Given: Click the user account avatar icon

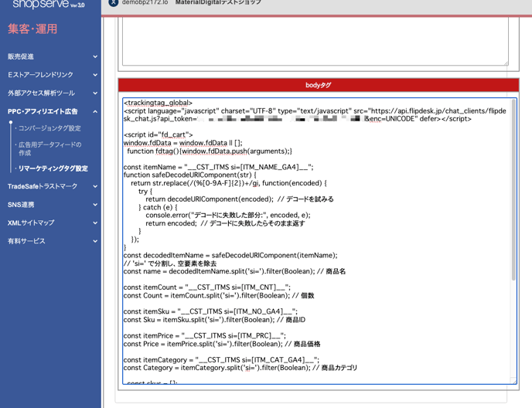Looking at the screenshot, I should pyautogui.click(x=114, y=3).
